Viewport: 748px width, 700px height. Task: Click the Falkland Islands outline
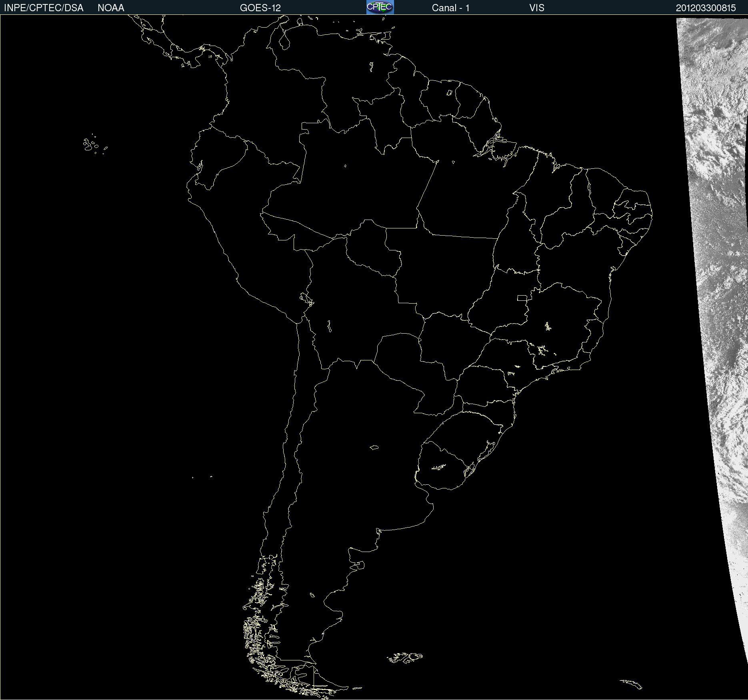(405, 658)
